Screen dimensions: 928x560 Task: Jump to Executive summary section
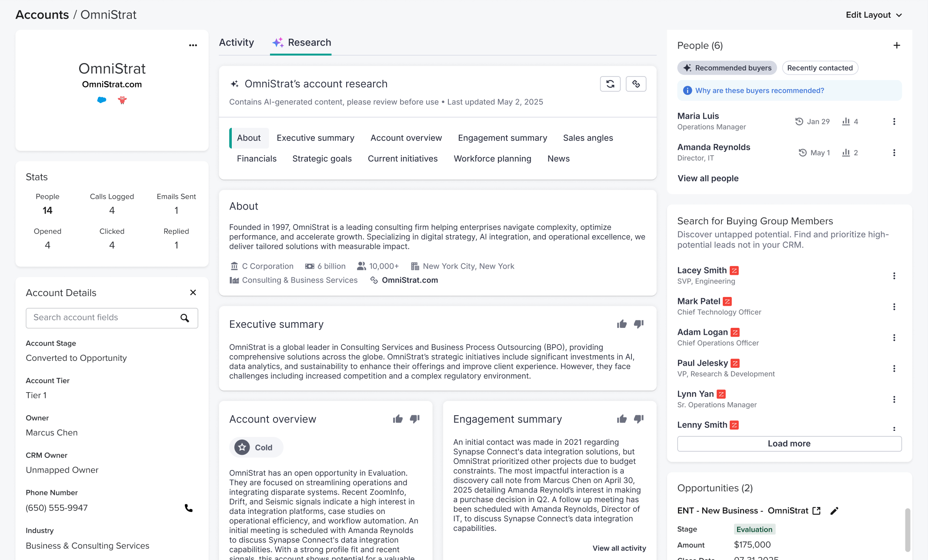[x=315, y=138]
